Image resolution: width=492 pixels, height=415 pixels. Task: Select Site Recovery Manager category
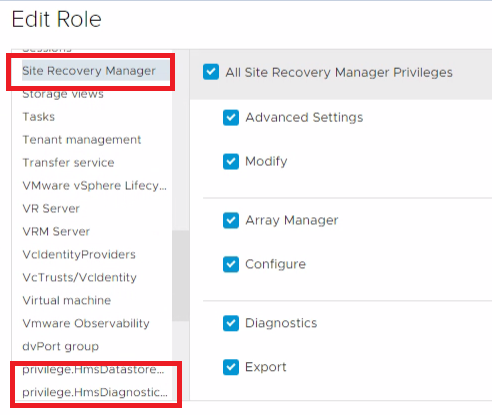click(x=89, y=71)
